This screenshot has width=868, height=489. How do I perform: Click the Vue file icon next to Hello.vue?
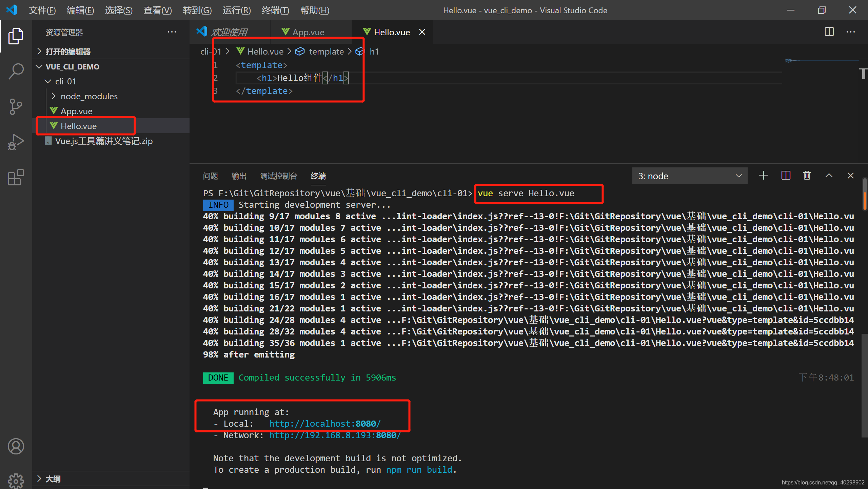[55, 126]
